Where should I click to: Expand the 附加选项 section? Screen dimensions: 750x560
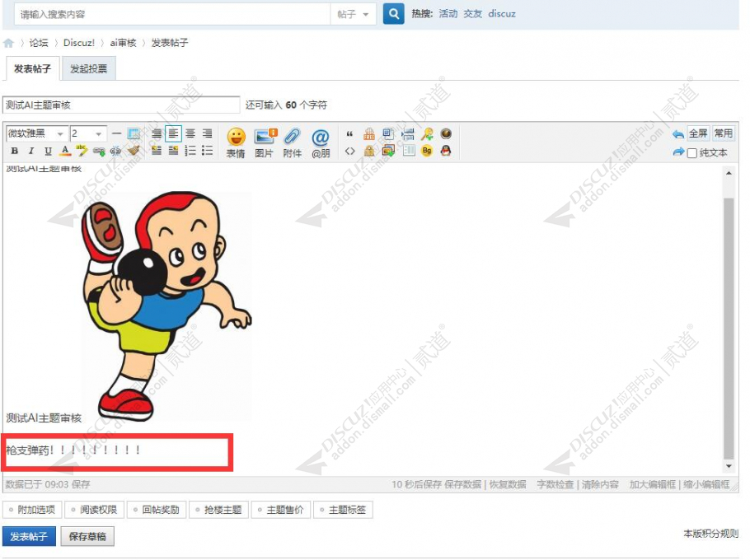32,510
